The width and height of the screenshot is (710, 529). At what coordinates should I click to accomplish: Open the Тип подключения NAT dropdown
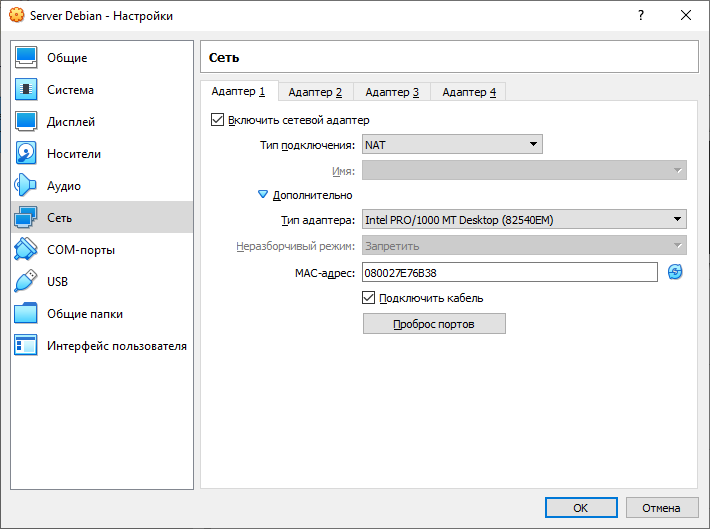click(x=452, y=145)
